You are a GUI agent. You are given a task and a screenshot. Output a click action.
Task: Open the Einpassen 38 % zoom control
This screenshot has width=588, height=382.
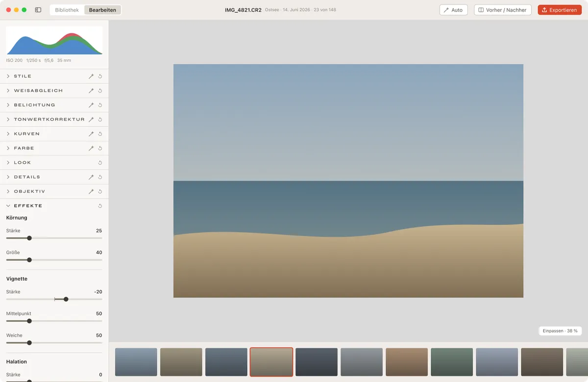coord(560,331)
